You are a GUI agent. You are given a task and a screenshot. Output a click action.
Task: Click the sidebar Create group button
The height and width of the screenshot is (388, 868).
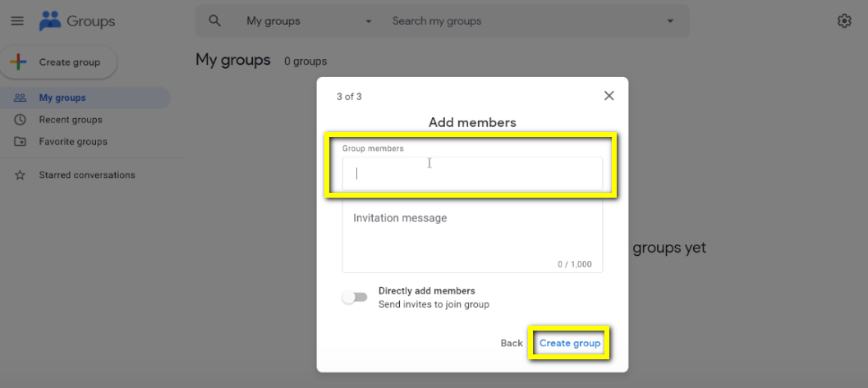click(x=58, y=62)
